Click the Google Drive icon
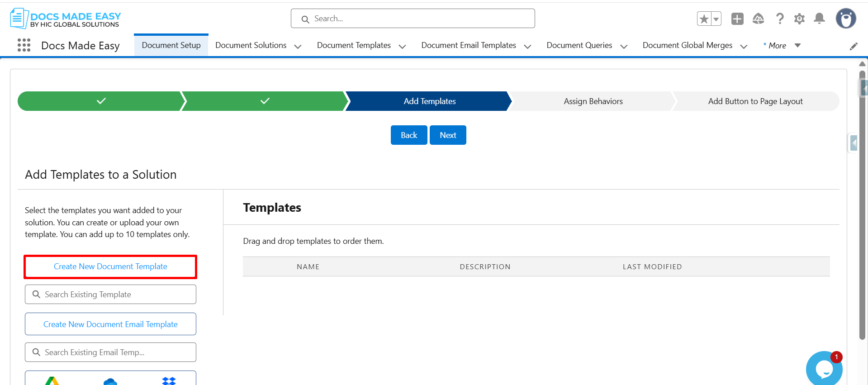 tap(52, 381)
